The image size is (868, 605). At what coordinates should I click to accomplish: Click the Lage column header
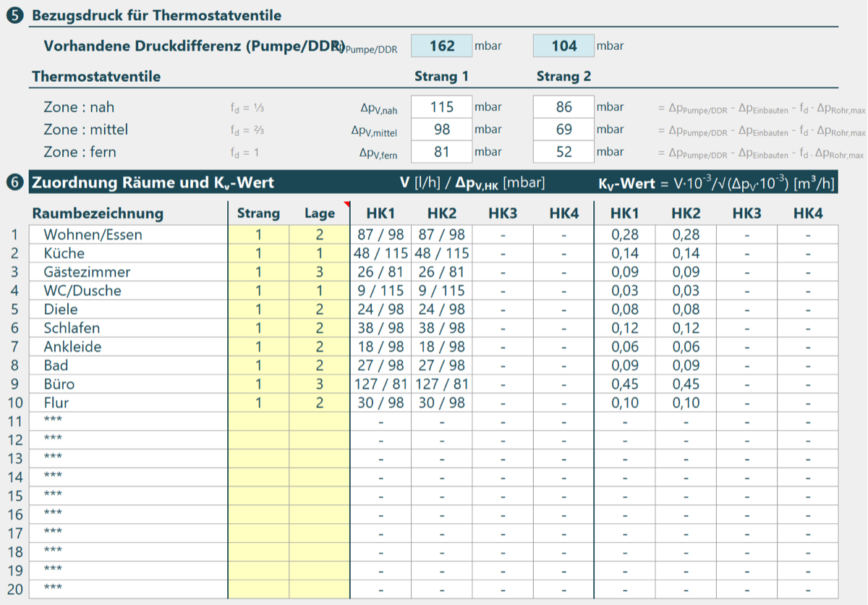tap(320, 213)
